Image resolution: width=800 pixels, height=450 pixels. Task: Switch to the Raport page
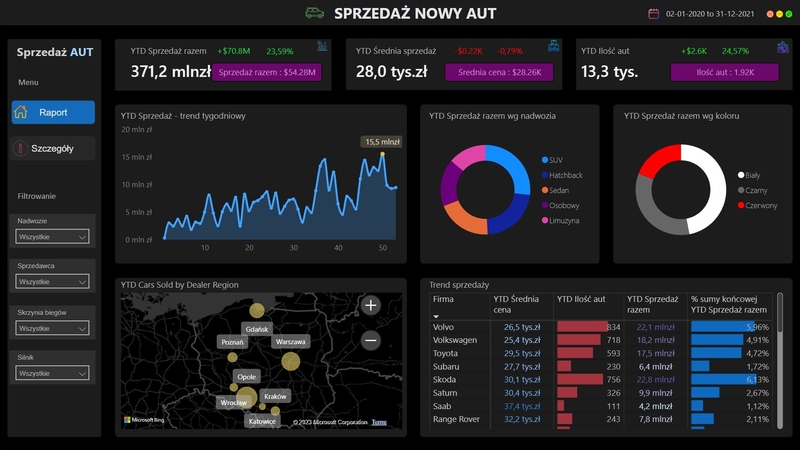tap(53, 112)
